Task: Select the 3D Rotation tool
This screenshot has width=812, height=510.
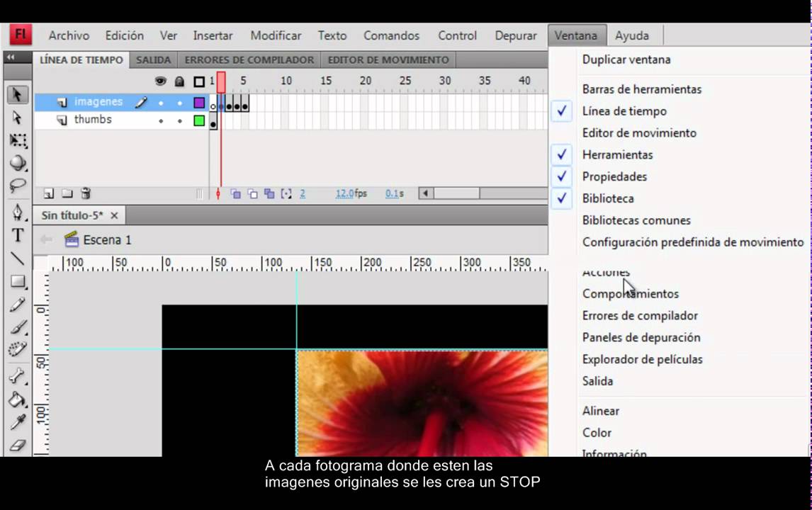Action: click(18, 163)
